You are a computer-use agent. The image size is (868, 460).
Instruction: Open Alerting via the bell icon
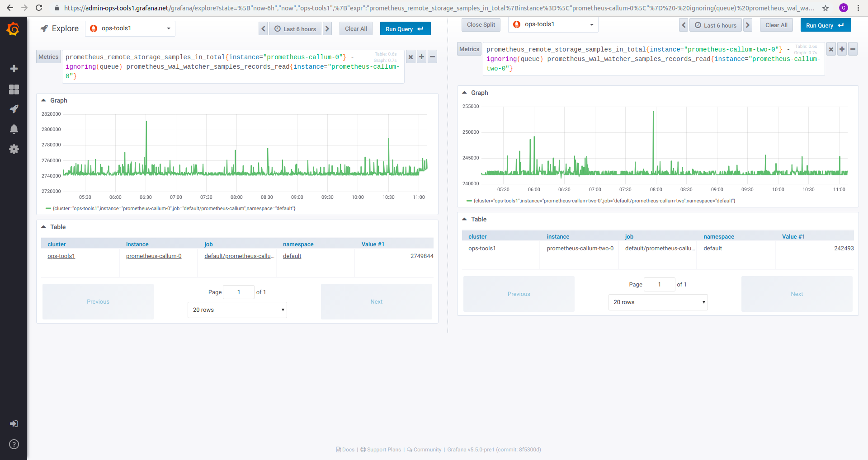[14, 129]
